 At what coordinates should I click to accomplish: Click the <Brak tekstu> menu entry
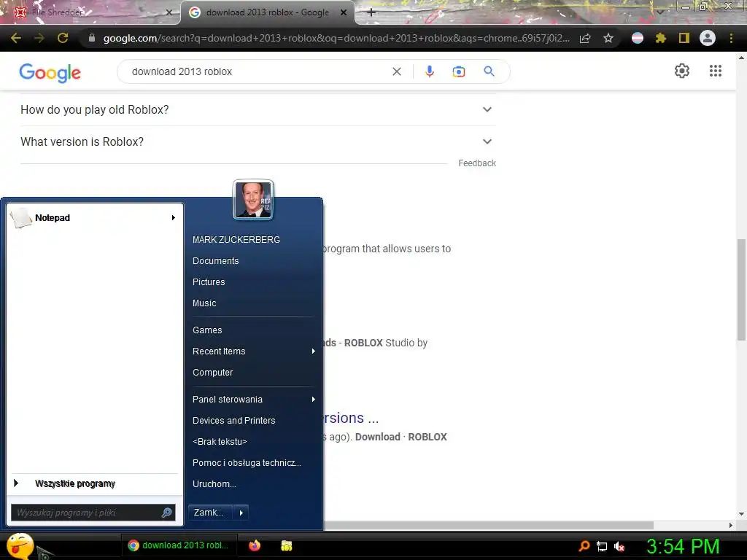click(x=220, y=441)
